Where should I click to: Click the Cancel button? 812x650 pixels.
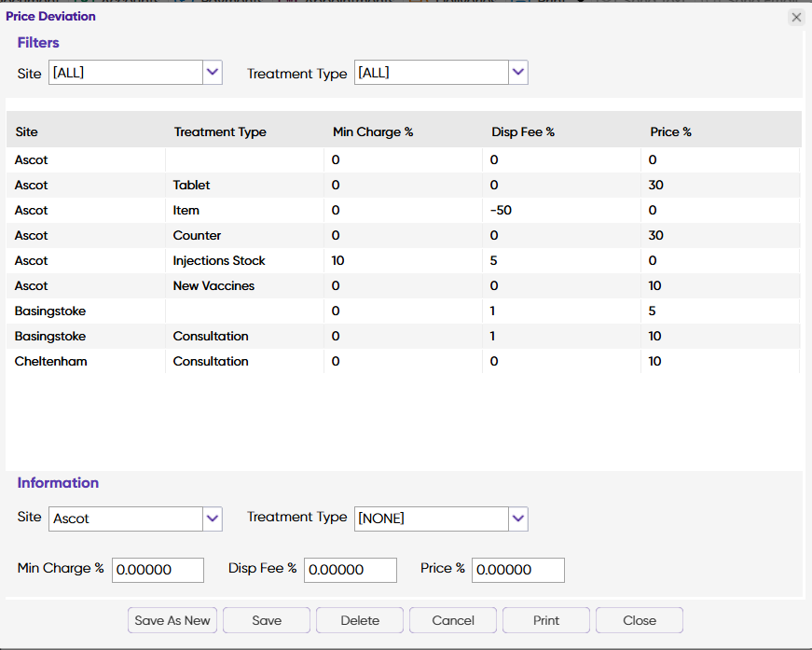pyautogui.click(x=453, y=620)
